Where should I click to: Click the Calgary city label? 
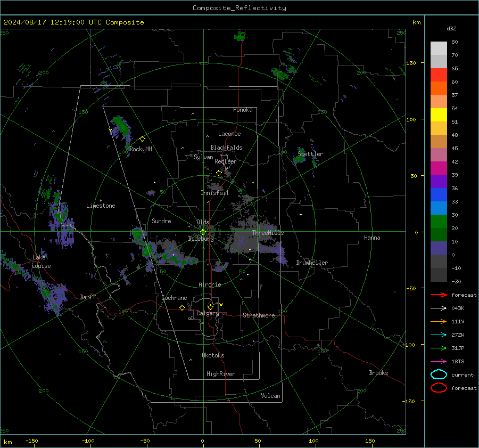tap(208, 313)
